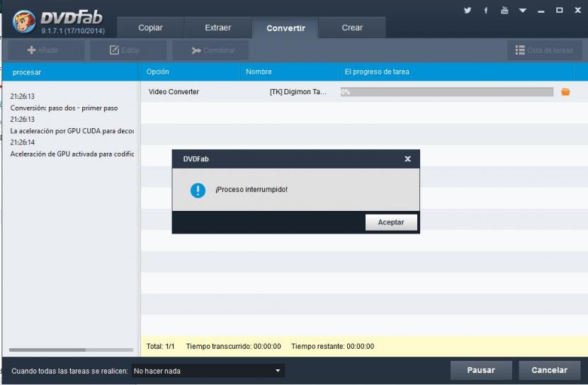Click the '¡Proceso interrumpido!' message text
Viewport: 588px width, 385px height.
251,190
